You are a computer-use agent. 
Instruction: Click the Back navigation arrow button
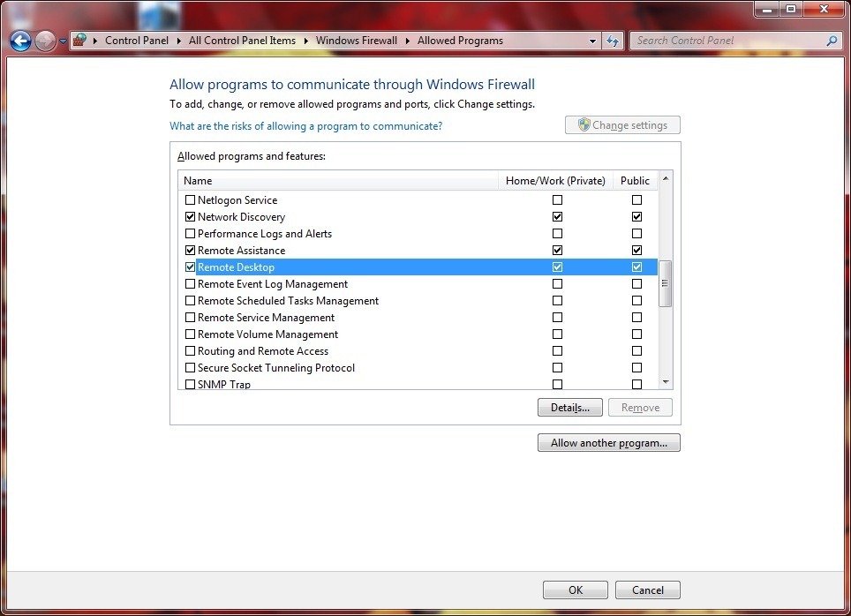pyautogui.click(x=21, y=41)
